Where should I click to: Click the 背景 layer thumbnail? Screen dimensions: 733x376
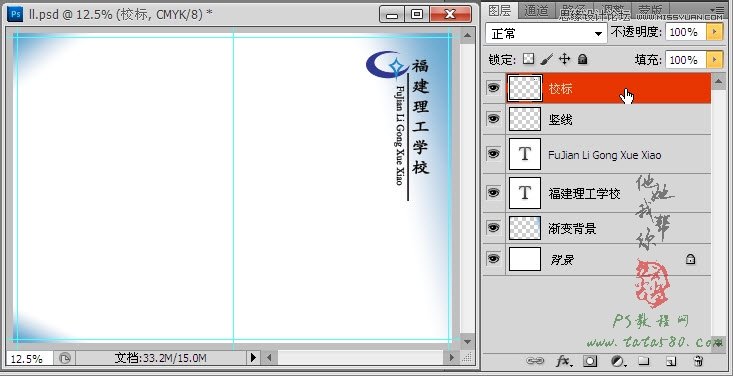point(525,259)
